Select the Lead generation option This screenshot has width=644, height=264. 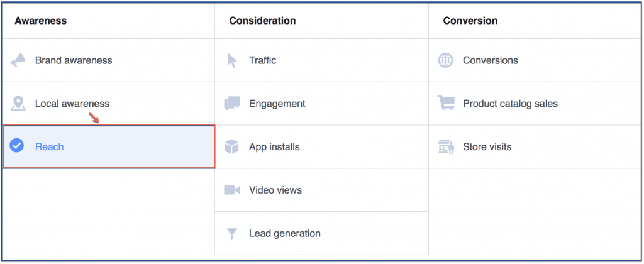285,233
